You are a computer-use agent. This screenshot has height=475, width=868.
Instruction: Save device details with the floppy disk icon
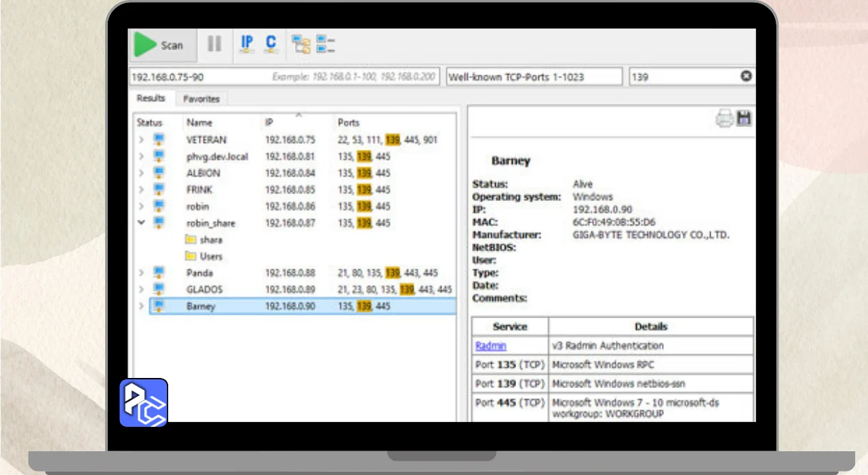(x=744, y=119)
